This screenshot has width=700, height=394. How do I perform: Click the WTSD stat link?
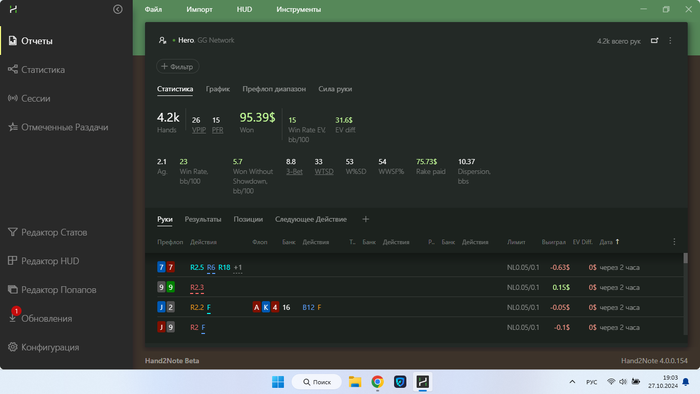[x=324, y=171]
